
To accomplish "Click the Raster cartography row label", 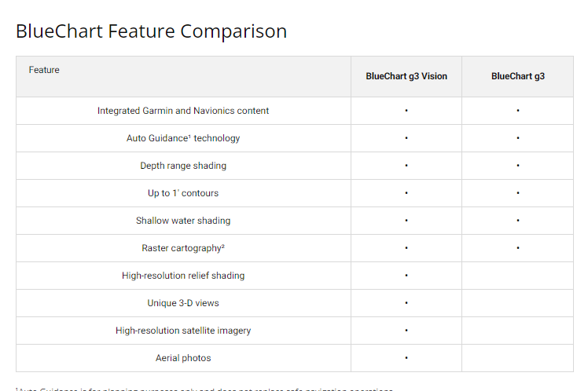I will coord(183,248).
